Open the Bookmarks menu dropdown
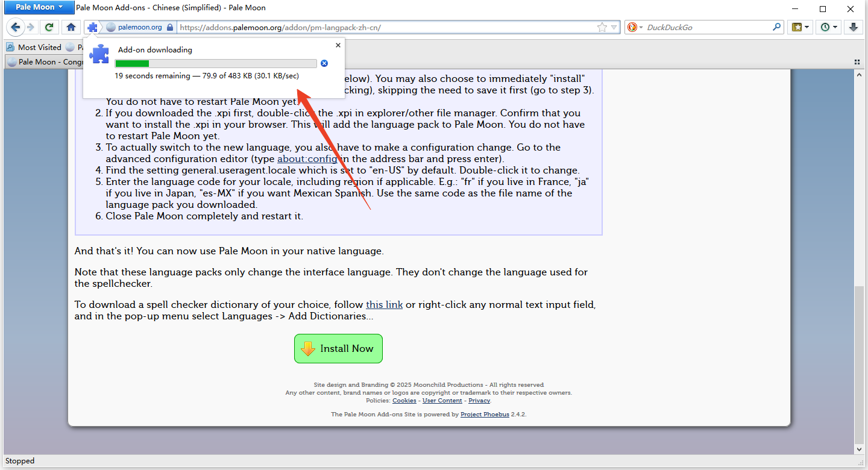 point(807,27)
